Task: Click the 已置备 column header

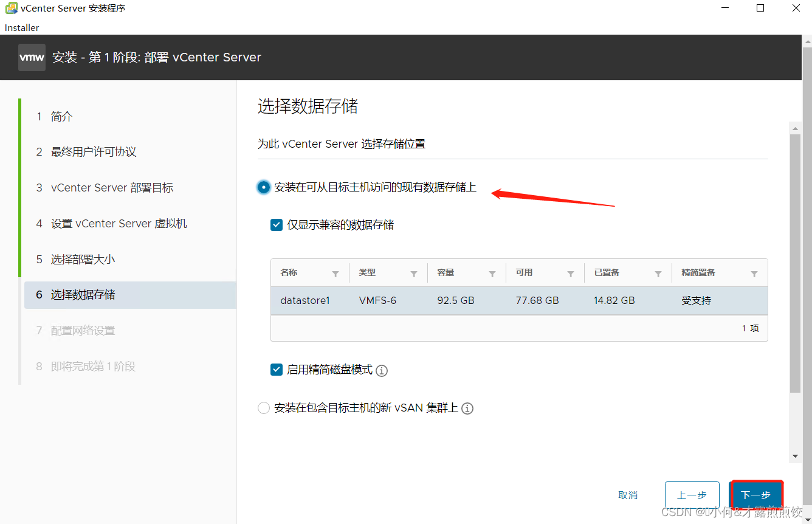Action: 607,272
